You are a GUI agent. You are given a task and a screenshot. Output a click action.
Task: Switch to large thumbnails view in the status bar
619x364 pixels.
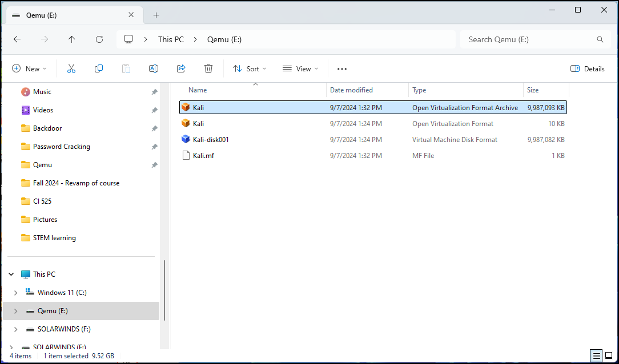609,355
